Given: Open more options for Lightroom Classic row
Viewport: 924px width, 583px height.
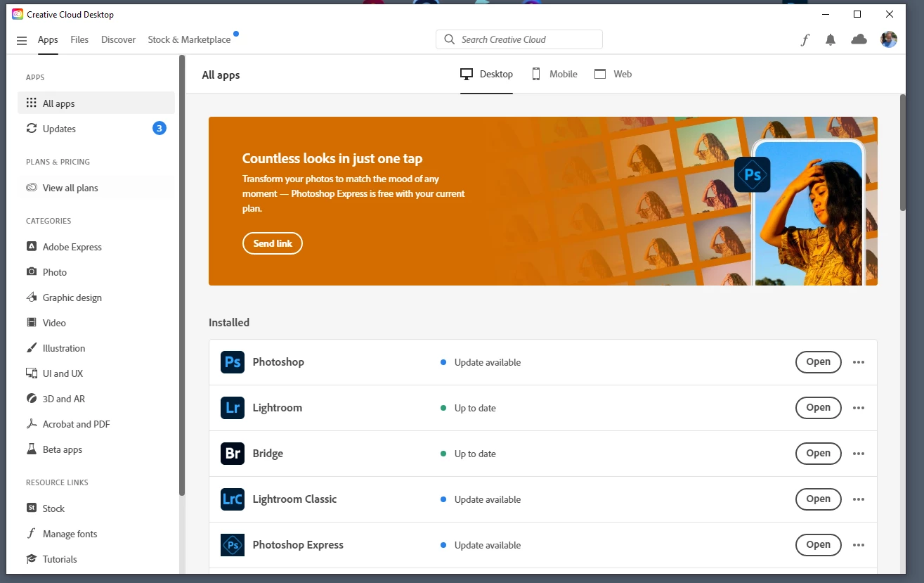Looking at the screenshot, I should click(x=859, y=499).
